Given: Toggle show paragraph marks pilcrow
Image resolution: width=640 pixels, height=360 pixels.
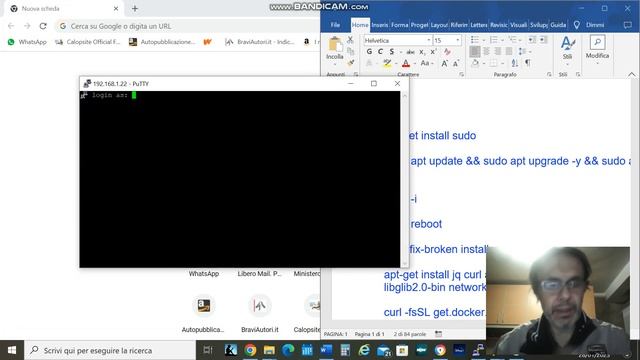Looking at the screenshot, I should click(x=528, y=63).
